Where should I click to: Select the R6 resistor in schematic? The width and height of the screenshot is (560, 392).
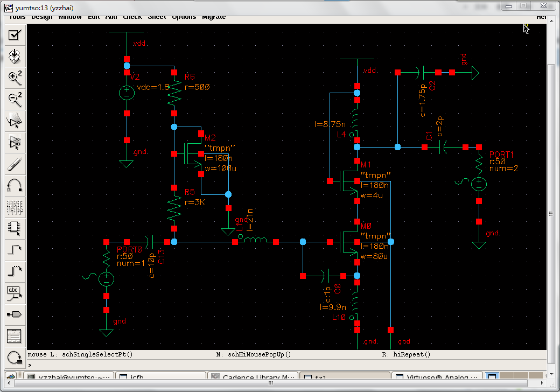coord(174,93)
